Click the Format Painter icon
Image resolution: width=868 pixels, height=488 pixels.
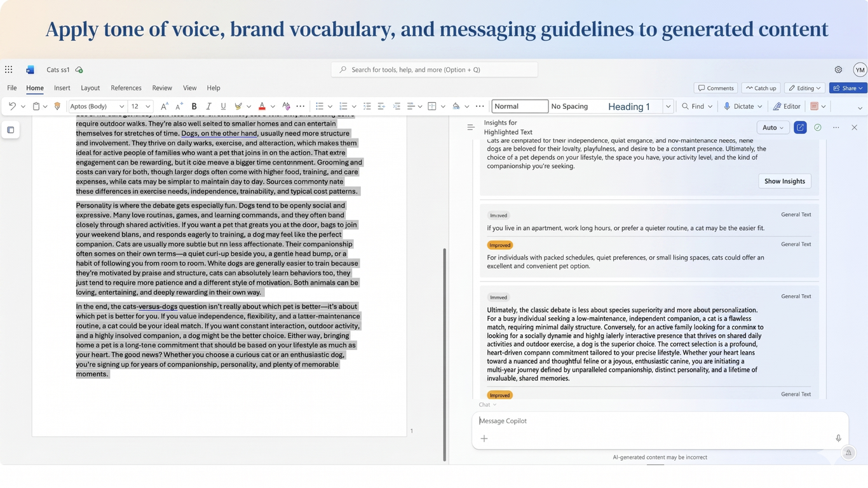click(x=57, y=106)
